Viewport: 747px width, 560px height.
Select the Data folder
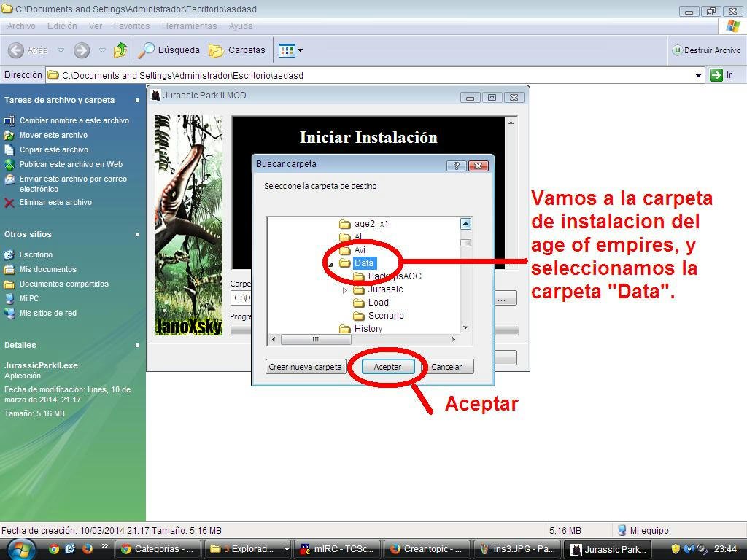[x=364, y=262]
